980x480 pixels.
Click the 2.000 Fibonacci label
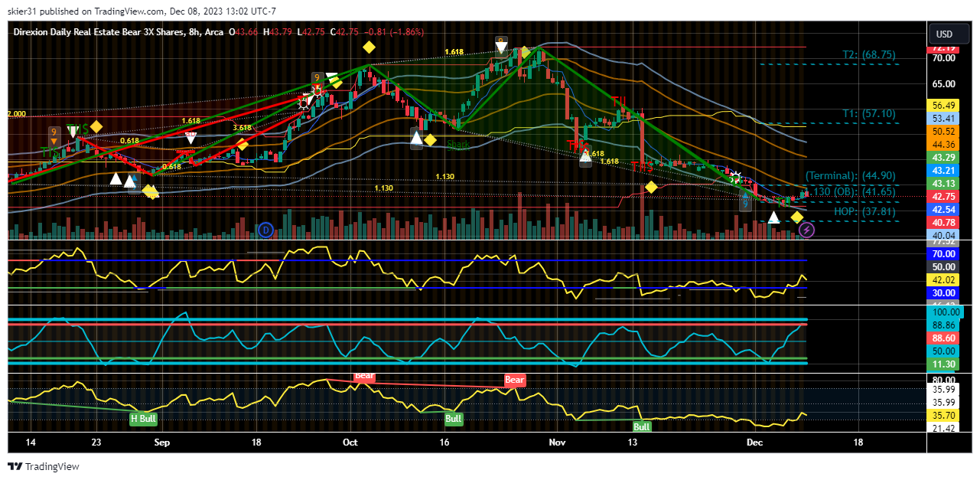coord(16,113)
